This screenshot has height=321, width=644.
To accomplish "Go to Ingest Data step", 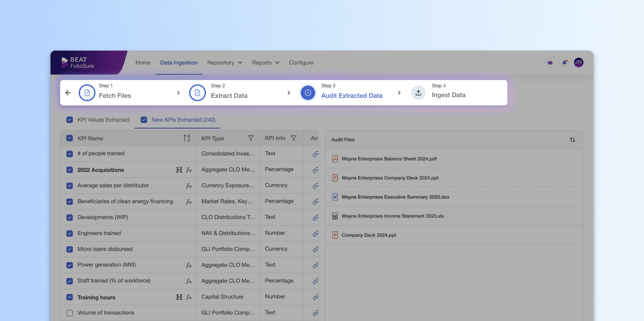I will coord(449,95).
